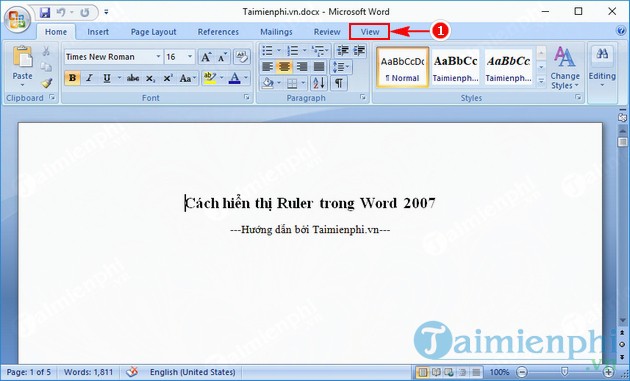Image resolution: width=630 pixels, height=381 pixels.
Task: Open the Page Layout tab
Action: point(153,32)
